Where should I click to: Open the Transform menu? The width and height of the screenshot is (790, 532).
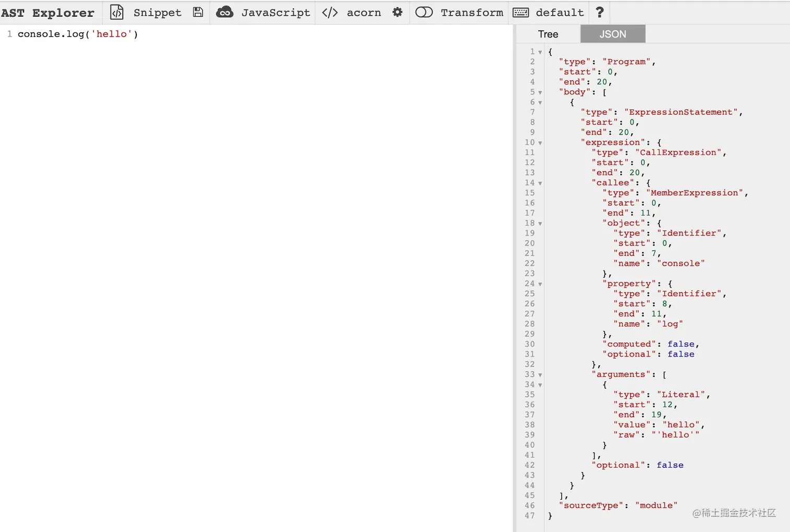coord(472,13)
